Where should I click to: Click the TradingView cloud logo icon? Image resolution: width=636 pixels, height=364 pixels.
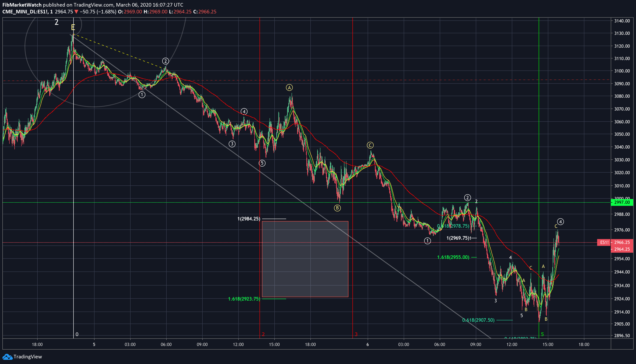coord(7,357)
